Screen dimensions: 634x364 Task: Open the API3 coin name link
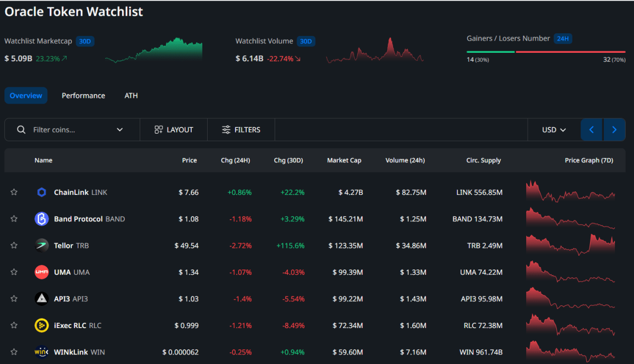tap(71, 298)
